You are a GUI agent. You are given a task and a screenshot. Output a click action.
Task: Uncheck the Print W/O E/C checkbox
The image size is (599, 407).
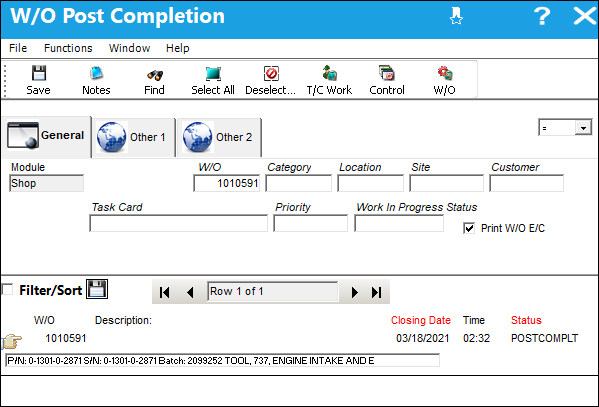tap(469, 228)
